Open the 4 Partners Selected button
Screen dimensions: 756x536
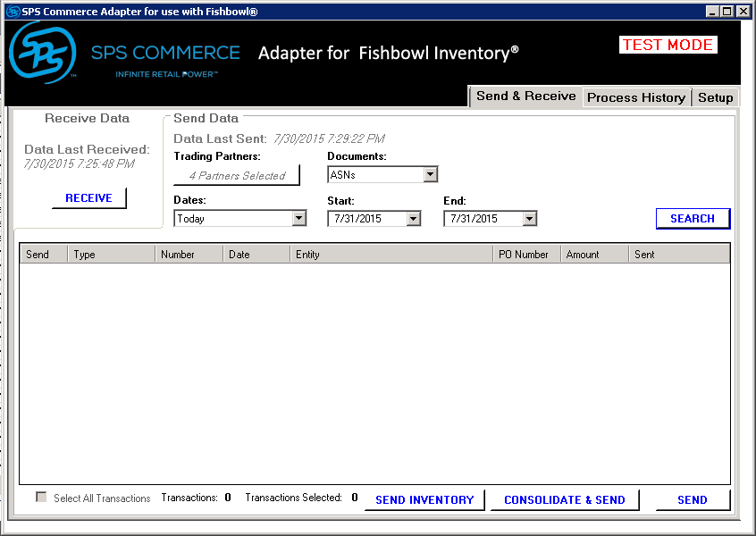coord(237,175)
